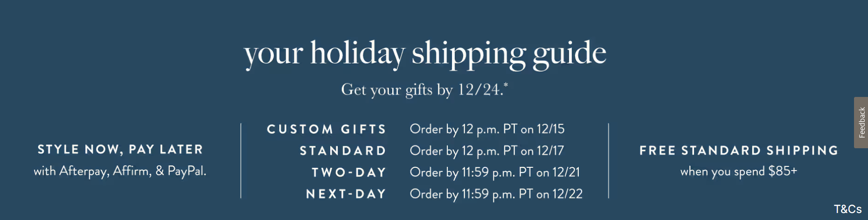Select the Two-Day shipping label
The image size is (868, 220).
click(349, 172)
